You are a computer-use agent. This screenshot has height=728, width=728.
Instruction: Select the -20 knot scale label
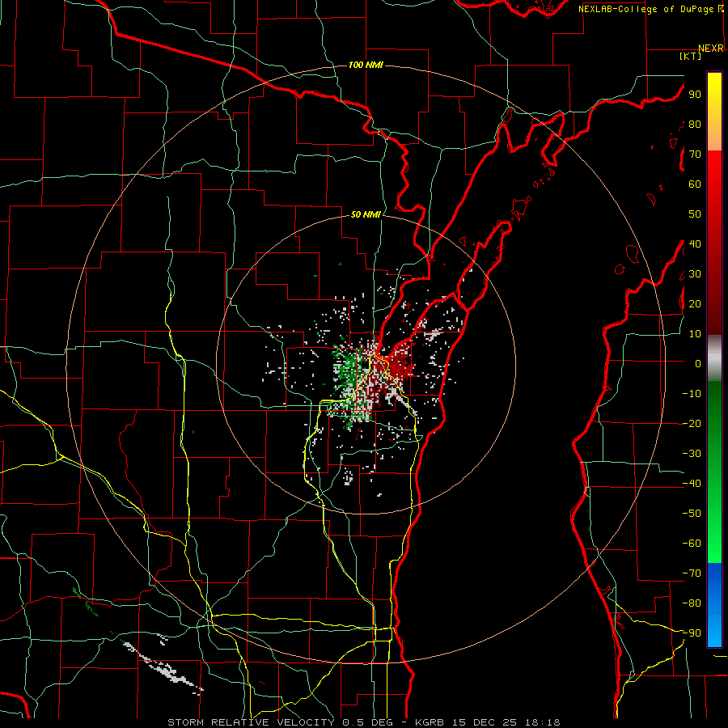pyautogui.click(x=692, y=423)
